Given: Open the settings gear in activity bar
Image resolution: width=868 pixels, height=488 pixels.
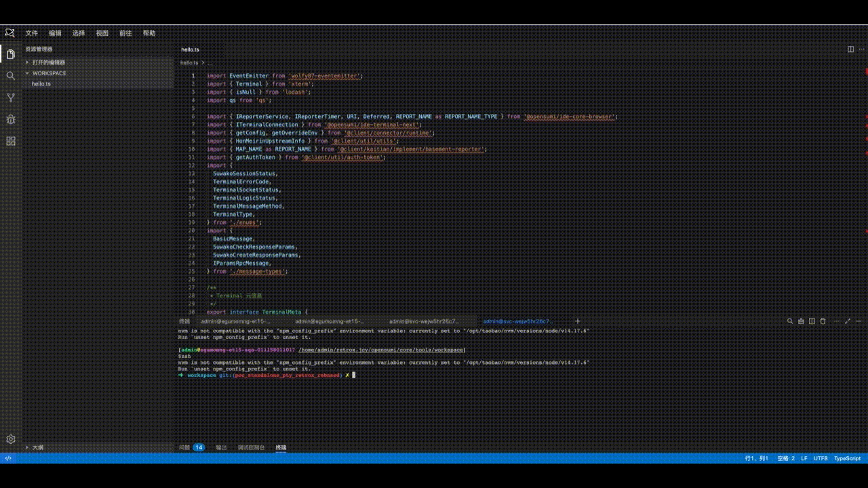Looking at the screenshot, I should 10,439.
